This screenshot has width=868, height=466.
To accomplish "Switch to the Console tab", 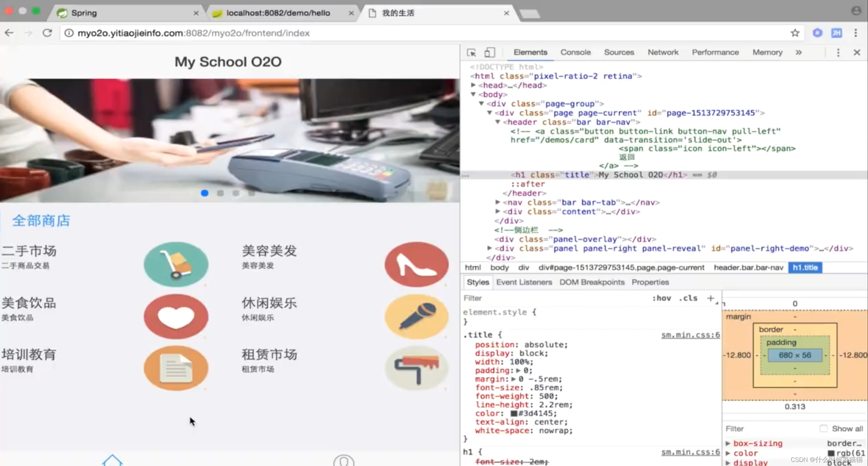I will (x=575, y=52).
